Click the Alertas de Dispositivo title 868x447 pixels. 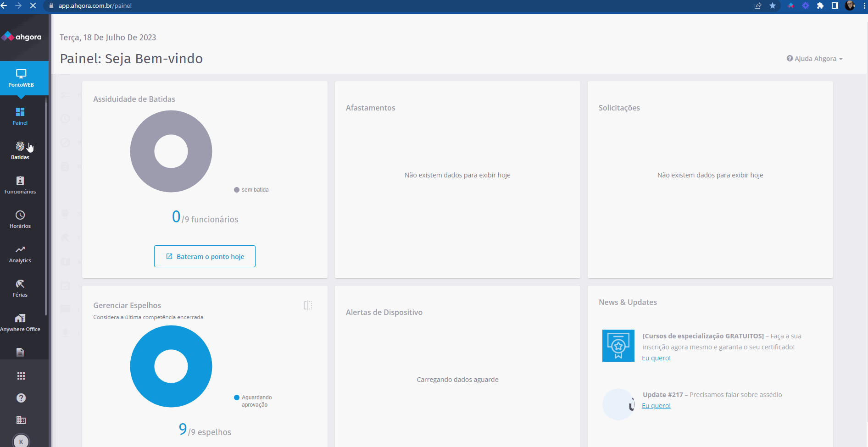384,312
